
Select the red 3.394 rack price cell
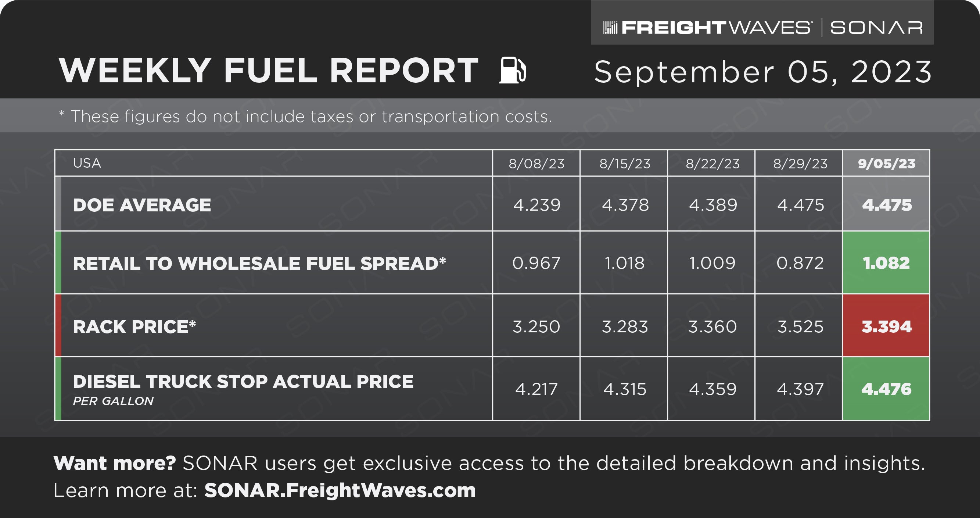(x=886, y=326)
